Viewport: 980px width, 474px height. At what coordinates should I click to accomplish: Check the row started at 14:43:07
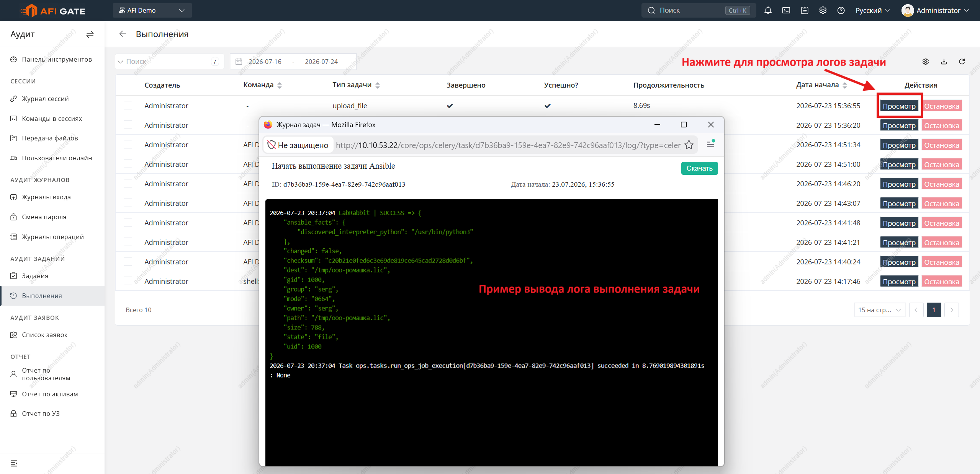point(128,203)
